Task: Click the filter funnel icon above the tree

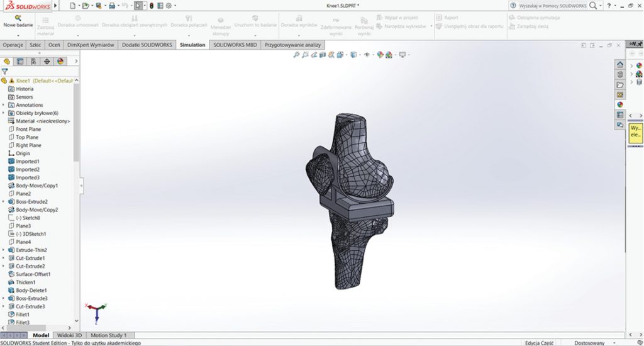Action: pos(5,72)
